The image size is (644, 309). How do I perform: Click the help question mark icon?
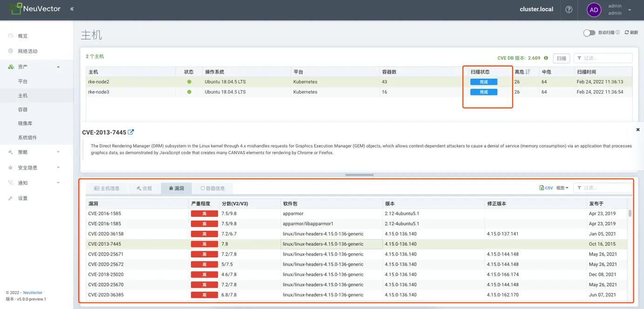coord(569,9)
